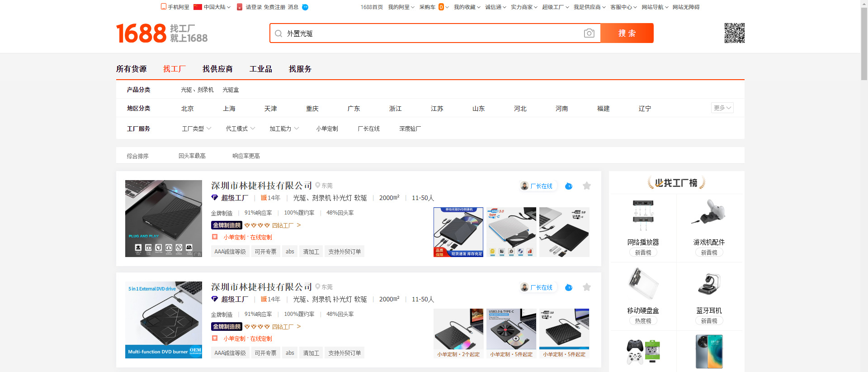Favorite first factory listing with star icon

[587, 186]
